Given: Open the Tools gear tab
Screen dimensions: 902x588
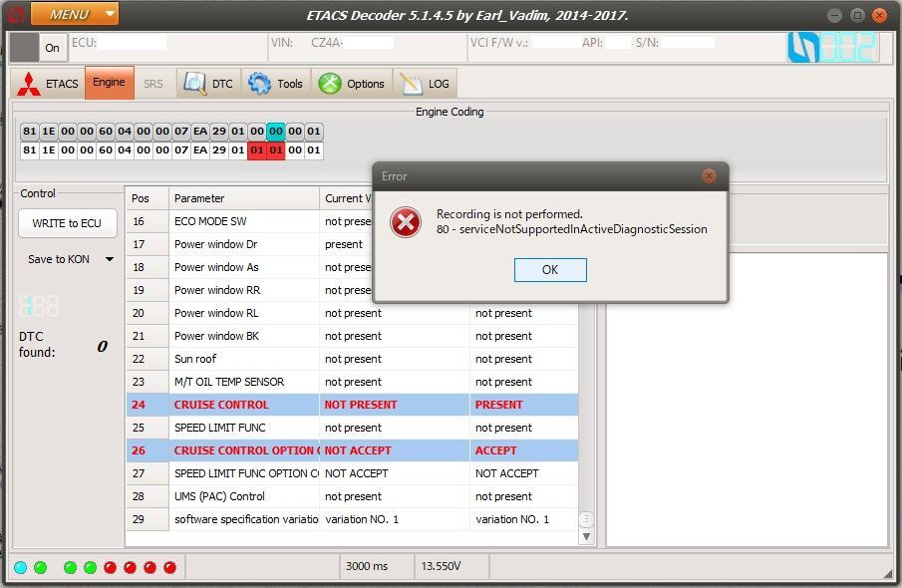Looking at the screenshot, I should [276, 84].
